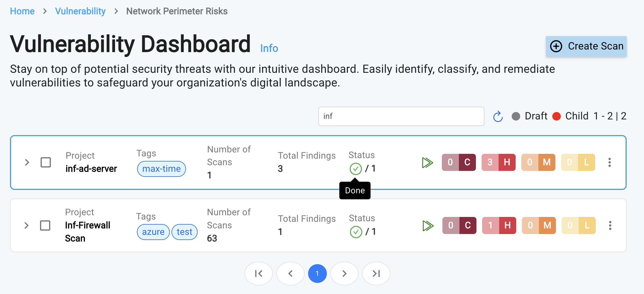Focus the search field containing 'inf'
Screen dimensions: 644x294
click(x=401, y=116)
